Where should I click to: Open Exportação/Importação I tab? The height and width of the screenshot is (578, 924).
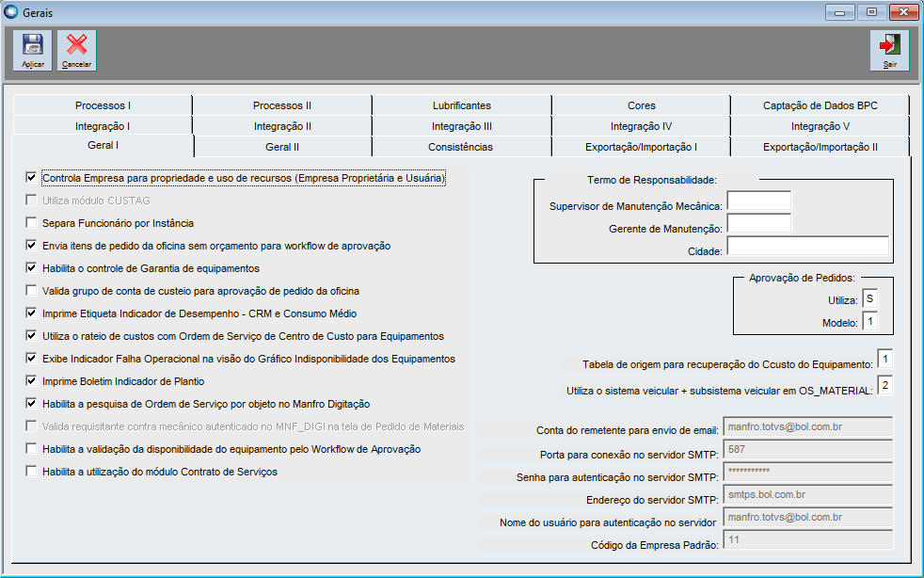tap(641, 147)
